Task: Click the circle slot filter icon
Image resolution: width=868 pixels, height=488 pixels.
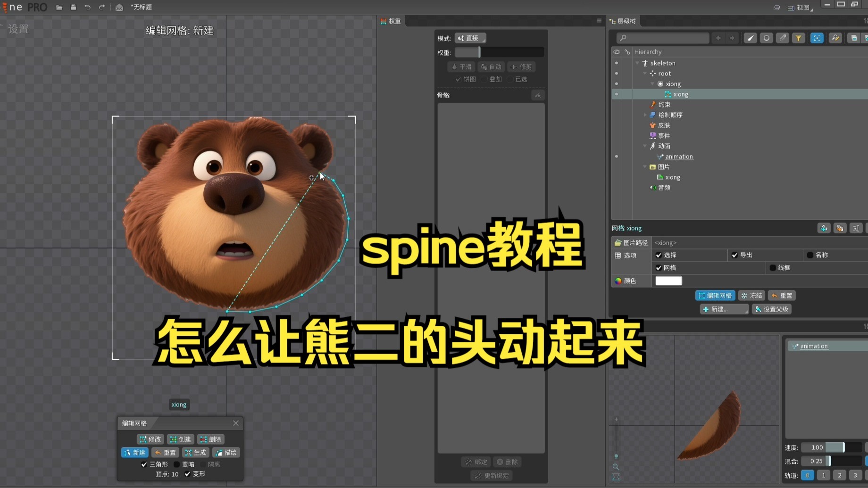Action: (x=766, y=38)
